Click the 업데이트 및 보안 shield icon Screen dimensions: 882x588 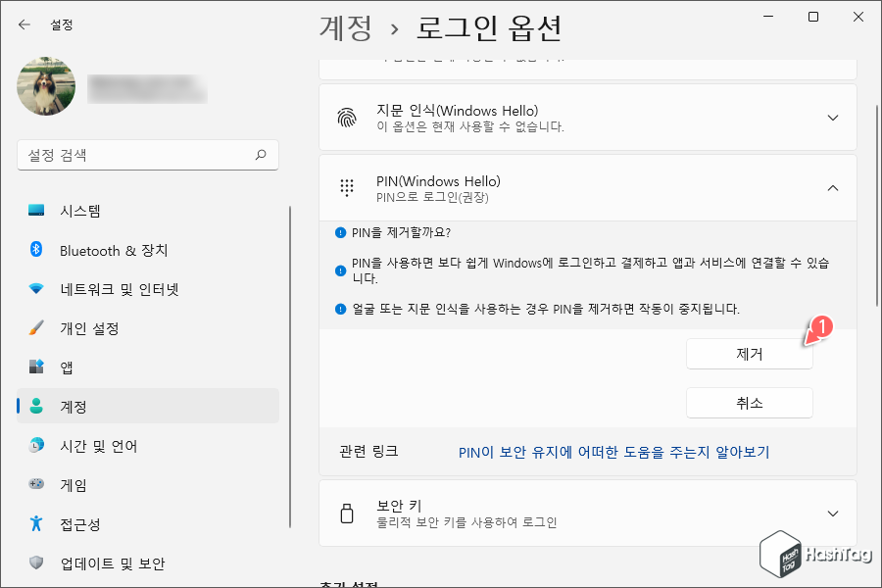[36, 563]
